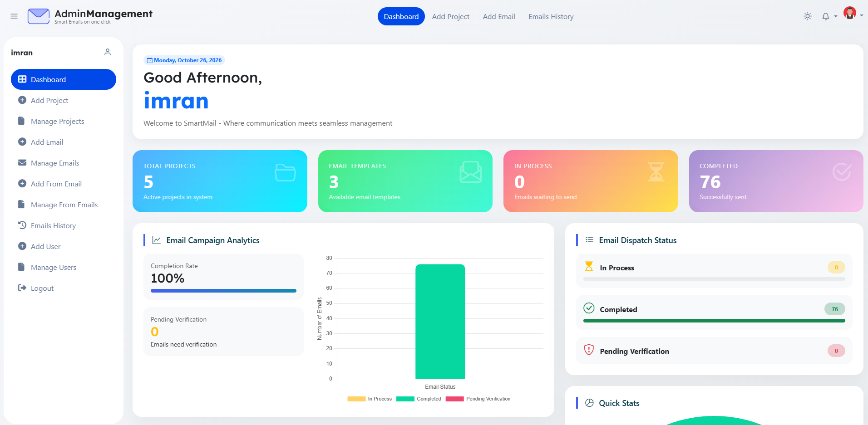The image size is (868, 425).
Task: Click the AdminManagement envelope logo
Action: pyautogui.click(x=39, y=16)
